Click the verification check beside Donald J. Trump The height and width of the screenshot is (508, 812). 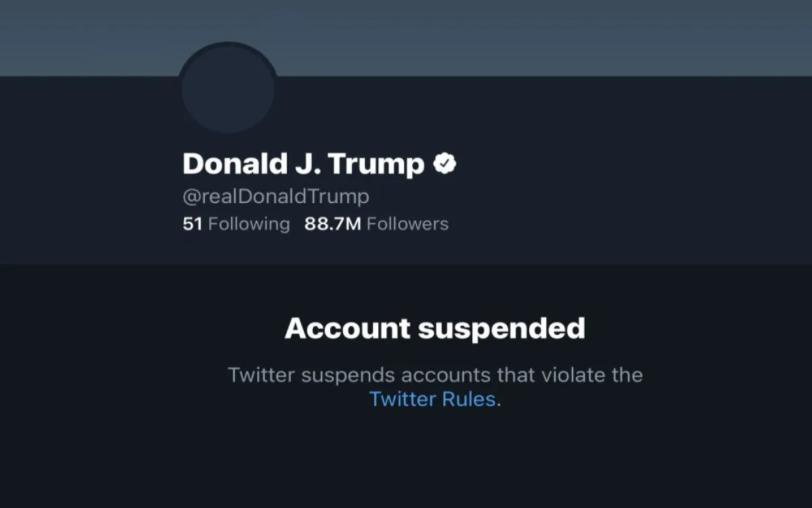(x=445, y=162)
